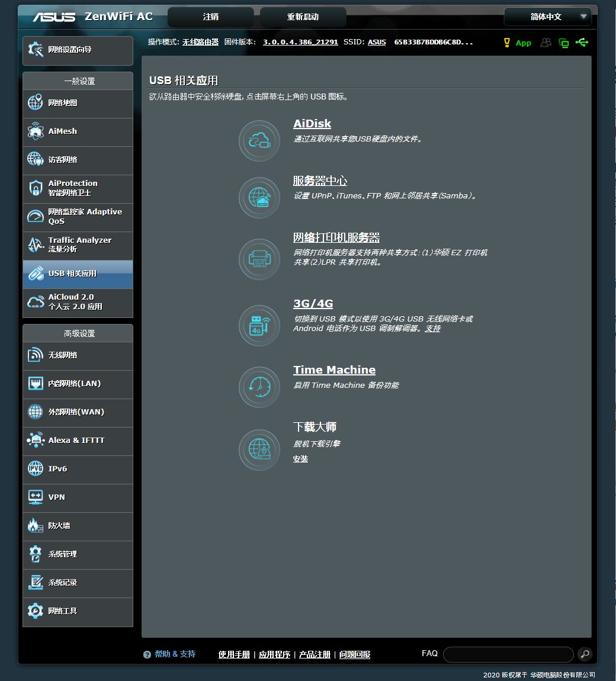Select USB 相关应用 in the sidebar

coord(78,274)
